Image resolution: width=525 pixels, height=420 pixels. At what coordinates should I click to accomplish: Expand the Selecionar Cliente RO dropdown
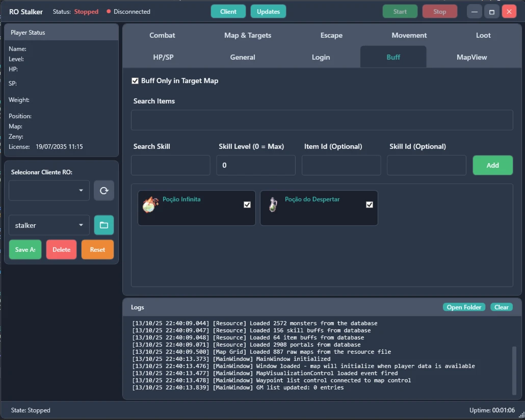[x=49, y=190]
